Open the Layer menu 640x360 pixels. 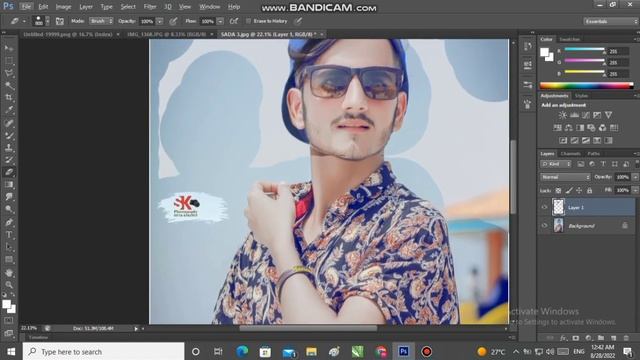(x=86, y=7)
